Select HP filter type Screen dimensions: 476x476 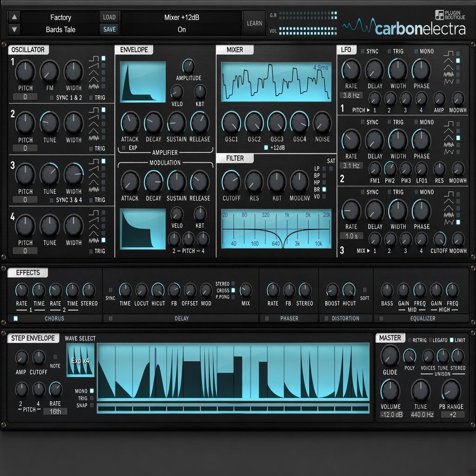(x=324, y=182)
